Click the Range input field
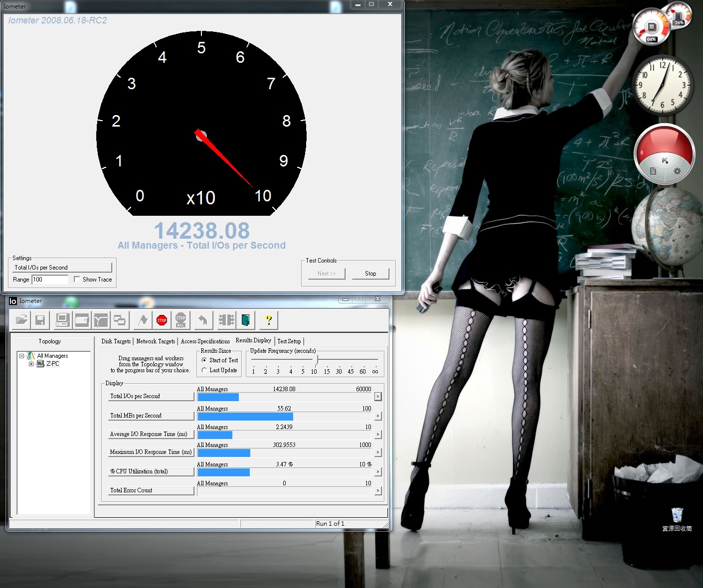Image resolution: width=703 pixels, height=588 pixels. (50, 280)
